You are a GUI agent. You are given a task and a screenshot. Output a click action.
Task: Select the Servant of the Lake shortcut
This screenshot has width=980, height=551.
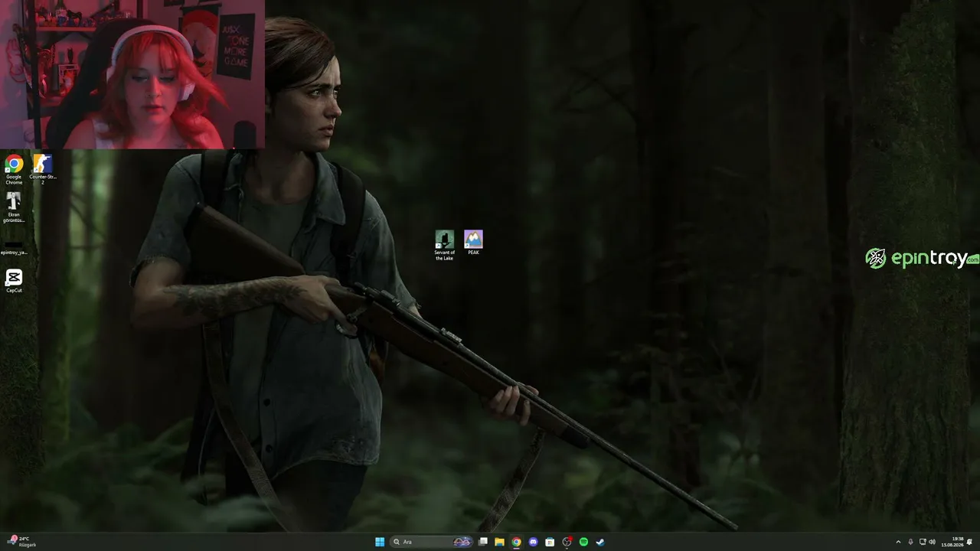444,246
